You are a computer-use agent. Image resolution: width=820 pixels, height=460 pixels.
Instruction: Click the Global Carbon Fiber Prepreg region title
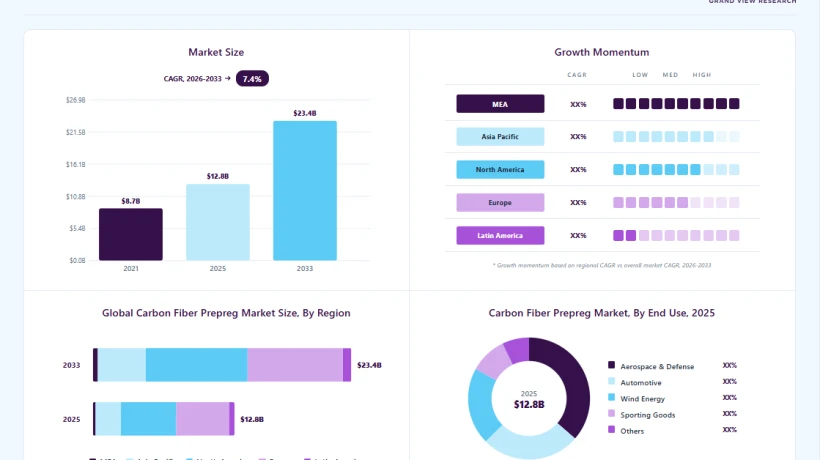click(x=226, y=313)
